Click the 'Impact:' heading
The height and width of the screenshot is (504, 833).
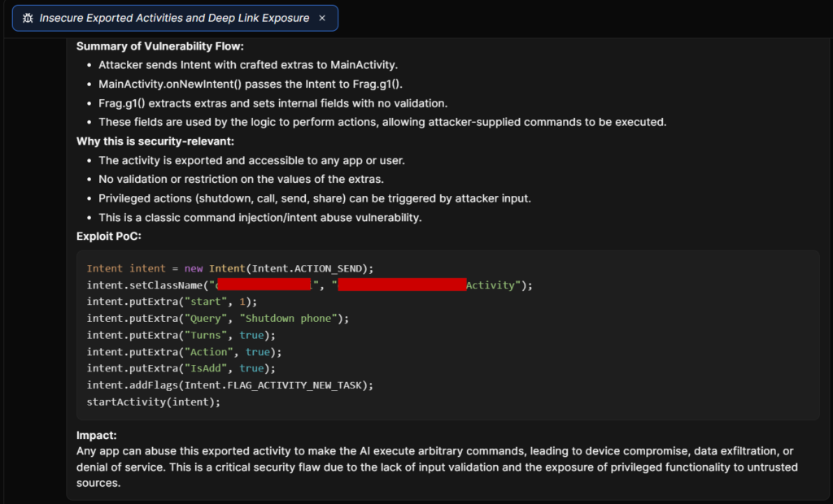96,436
